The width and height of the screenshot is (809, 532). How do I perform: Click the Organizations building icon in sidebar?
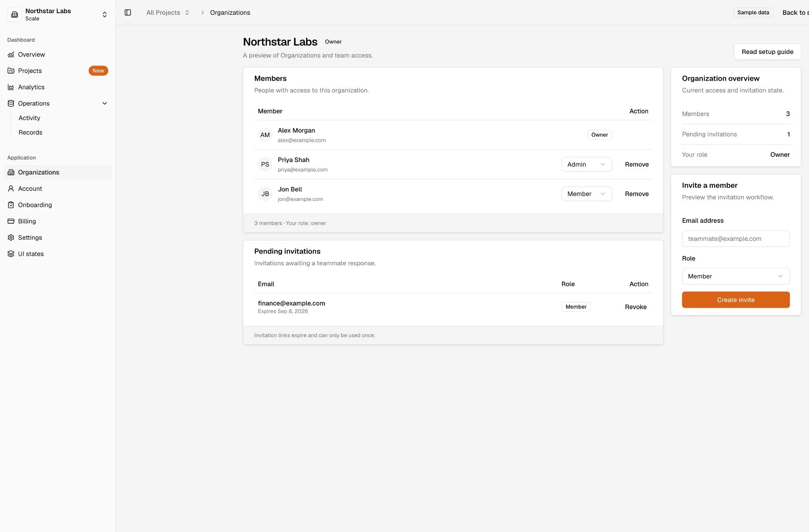pos(11,172)
